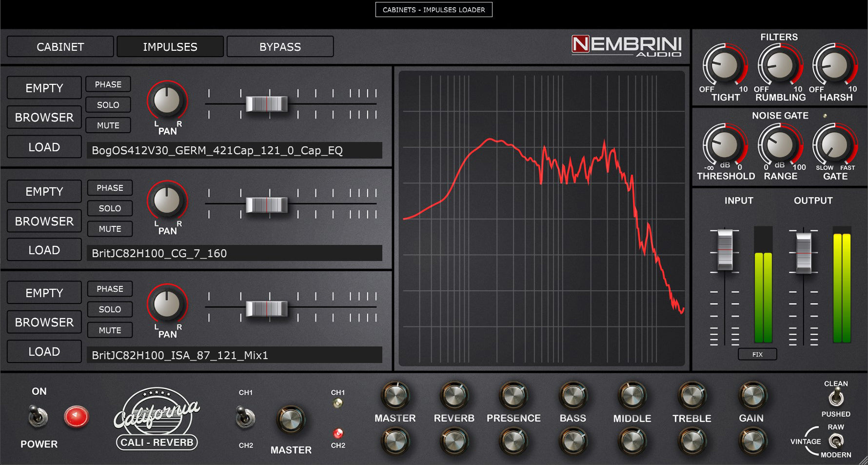Open BROWSER for the third impulse slot
The image size is (868, 465).
tap(44, 322)
